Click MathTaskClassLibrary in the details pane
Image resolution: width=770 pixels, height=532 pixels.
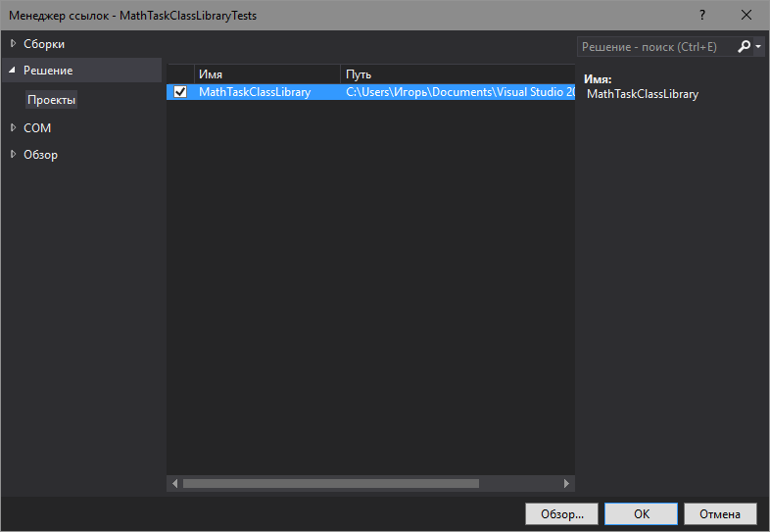click(x=643, y=94)
